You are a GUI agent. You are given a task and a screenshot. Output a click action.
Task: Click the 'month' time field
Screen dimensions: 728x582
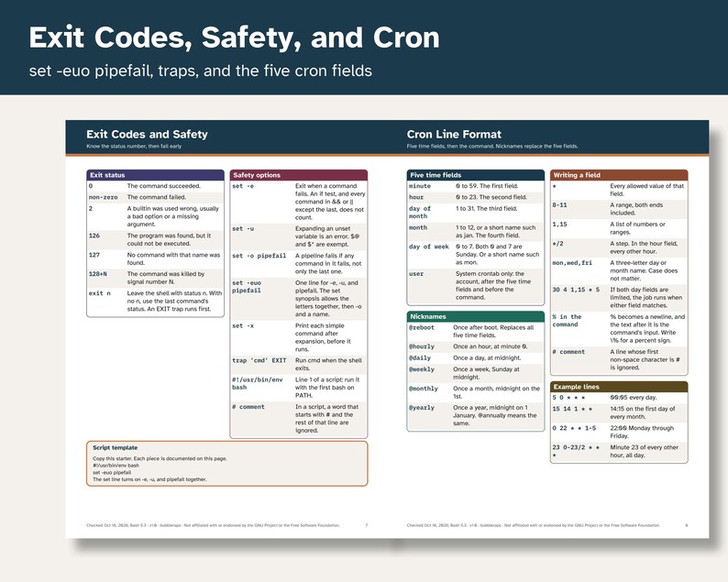point(418,228)
